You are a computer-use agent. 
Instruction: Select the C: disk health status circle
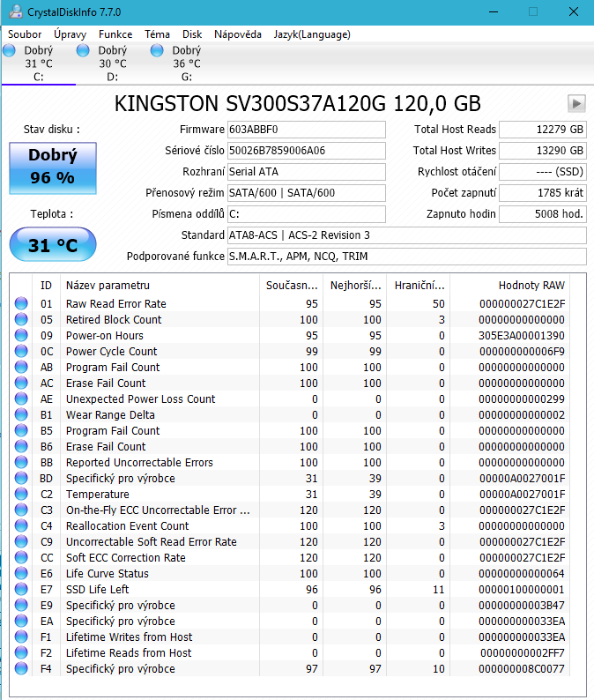coord(10,50)
